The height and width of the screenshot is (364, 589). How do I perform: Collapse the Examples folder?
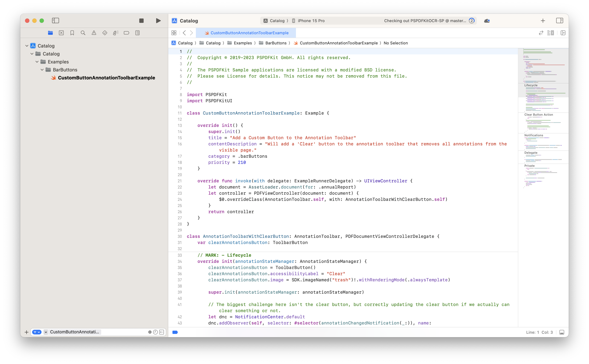(x=37, y=62)
